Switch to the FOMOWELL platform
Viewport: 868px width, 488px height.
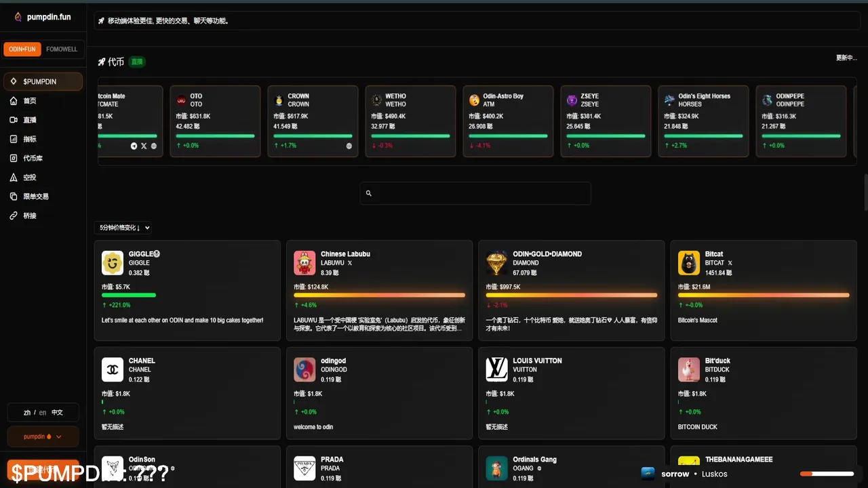tap(62, 49)
